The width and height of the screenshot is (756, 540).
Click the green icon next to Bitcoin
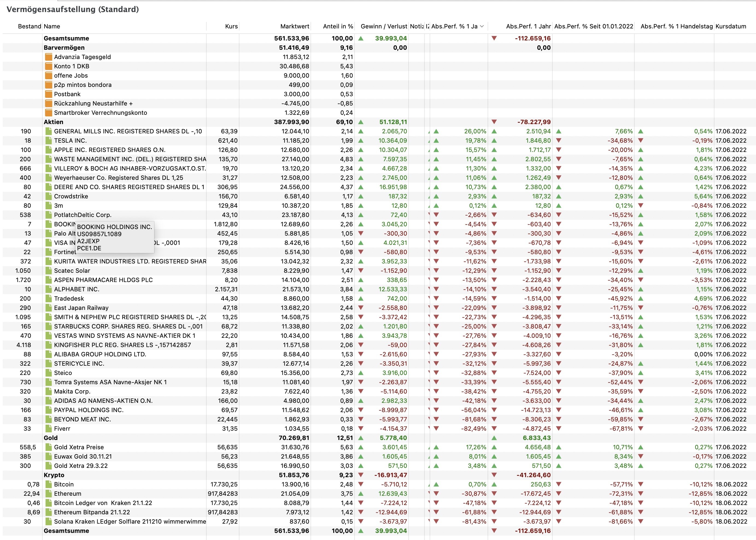[49, 485]
